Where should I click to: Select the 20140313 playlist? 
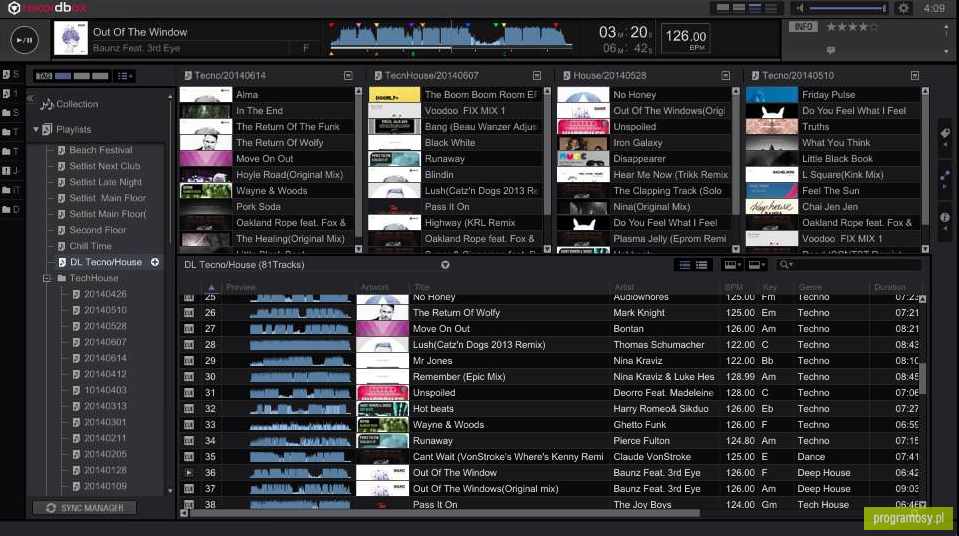pos(105,406)
